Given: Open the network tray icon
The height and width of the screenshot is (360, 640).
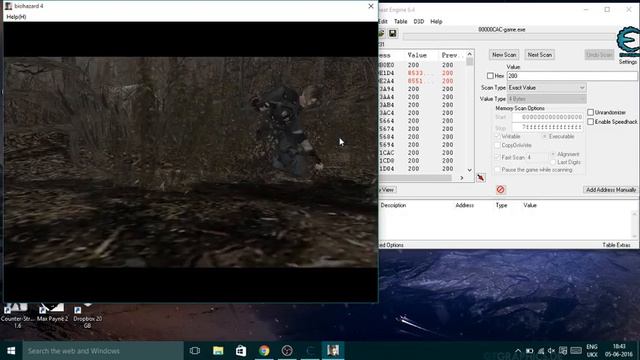Looking at the screenshot, I should coord(541,351).
